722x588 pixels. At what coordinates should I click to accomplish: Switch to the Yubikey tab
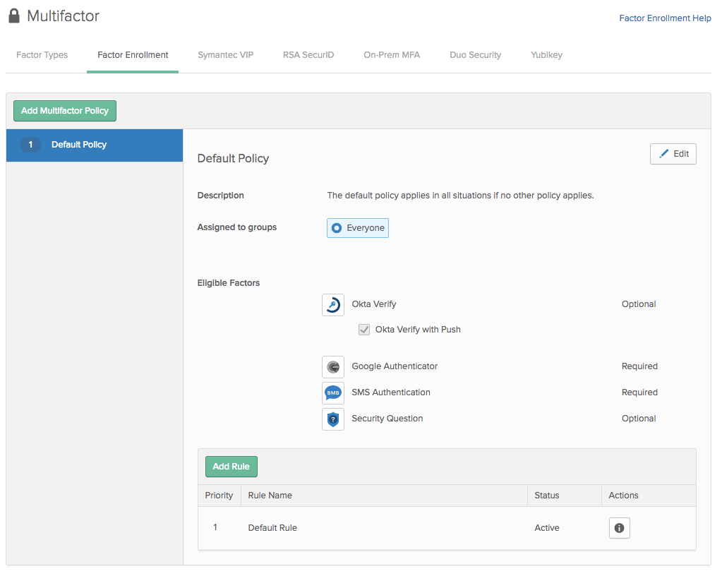[546, 55]
